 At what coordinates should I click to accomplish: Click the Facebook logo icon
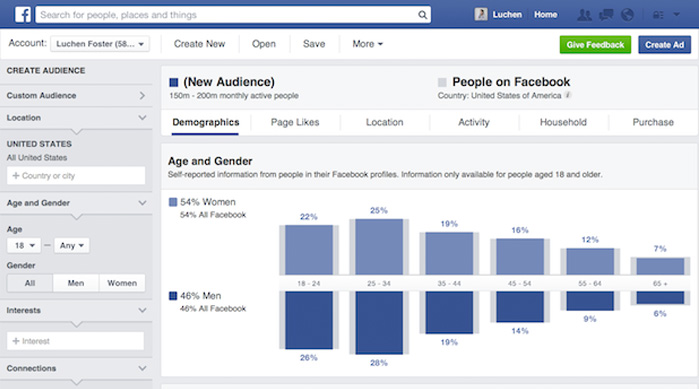click(x=23, y=15)
